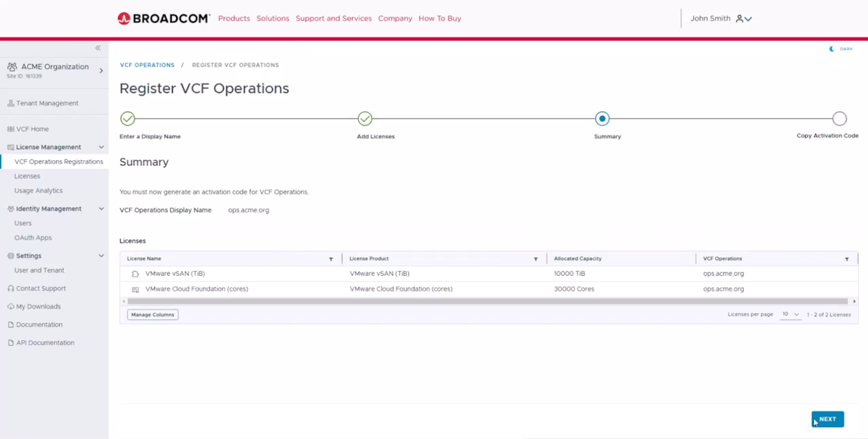Open Solutions top navigation
The width and height of the screenshot is (868, 439).
[x=273, y=18]
